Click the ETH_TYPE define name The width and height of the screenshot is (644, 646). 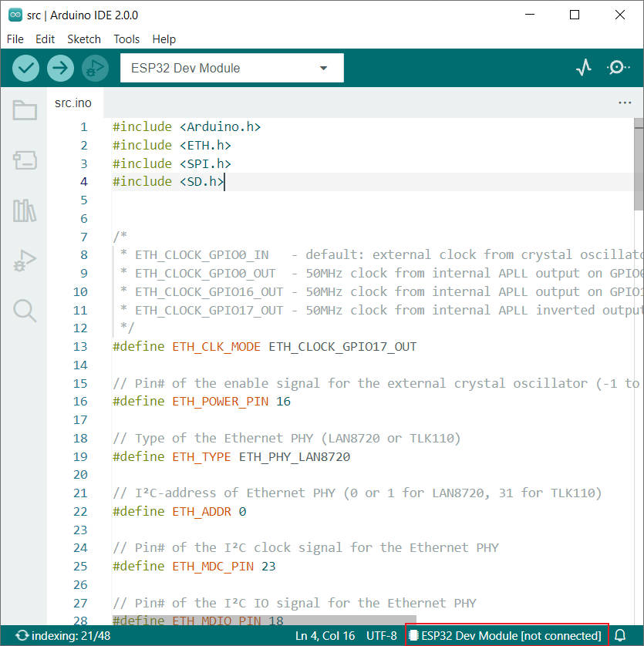click(201, 457)
